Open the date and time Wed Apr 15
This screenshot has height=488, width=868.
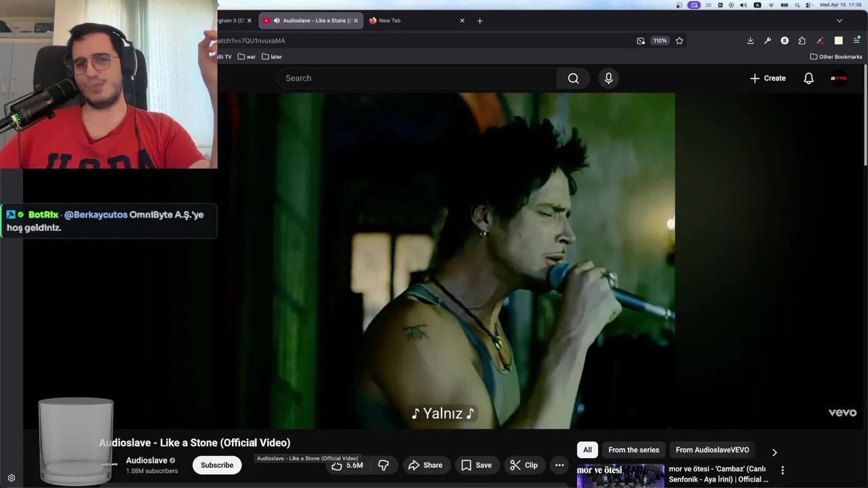tap(841, 5)
